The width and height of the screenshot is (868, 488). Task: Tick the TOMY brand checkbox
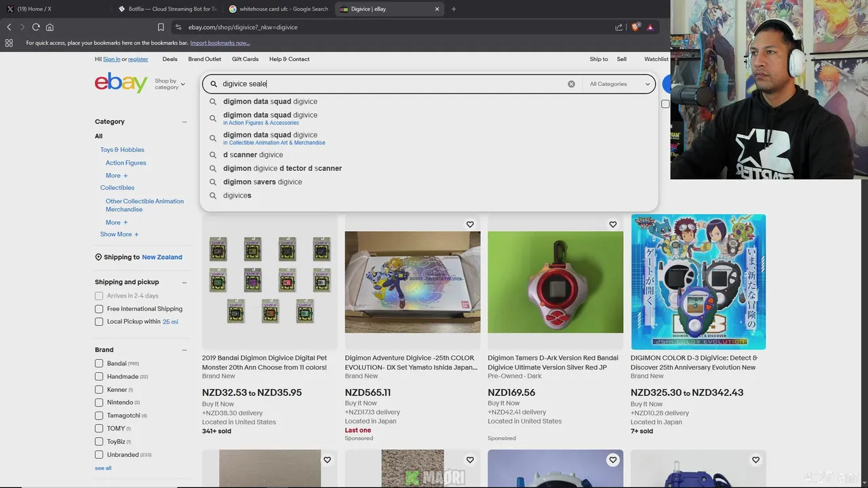click(x=99, y=428)
